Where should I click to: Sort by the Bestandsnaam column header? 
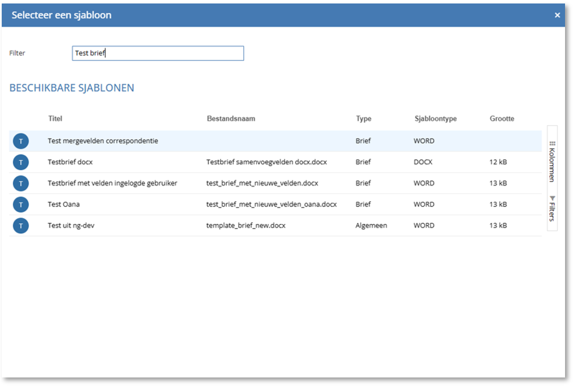click(x=231, y=119)
